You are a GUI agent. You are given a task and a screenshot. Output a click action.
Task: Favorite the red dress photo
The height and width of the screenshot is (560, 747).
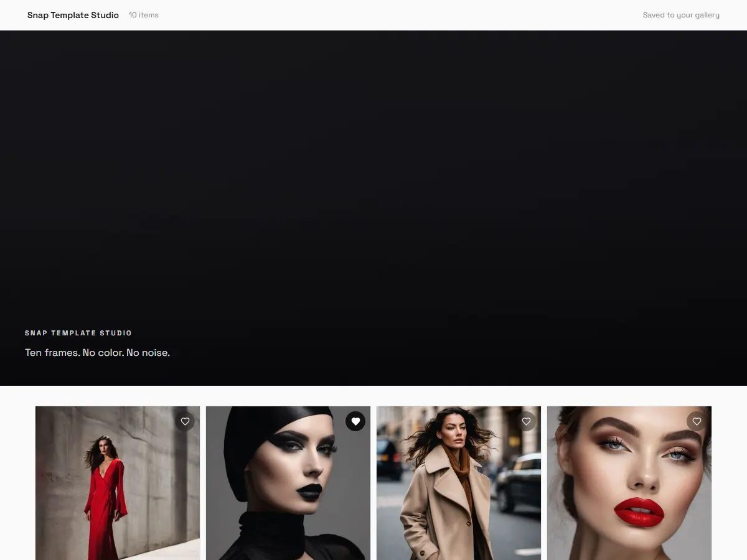[185, 421]
